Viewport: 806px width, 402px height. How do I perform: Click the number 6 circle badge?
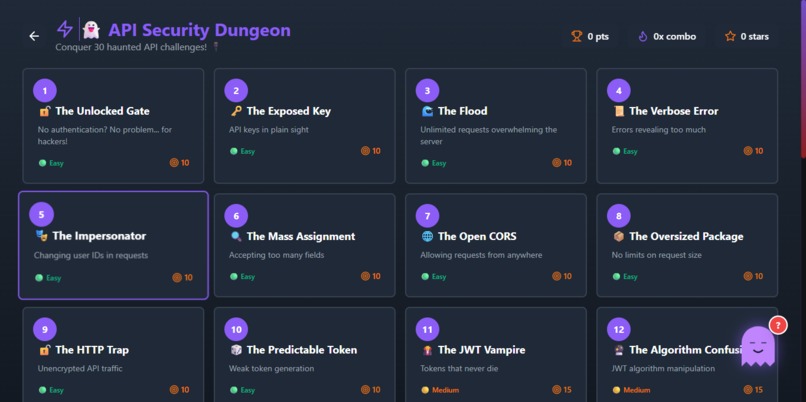[x=236, y=216]
